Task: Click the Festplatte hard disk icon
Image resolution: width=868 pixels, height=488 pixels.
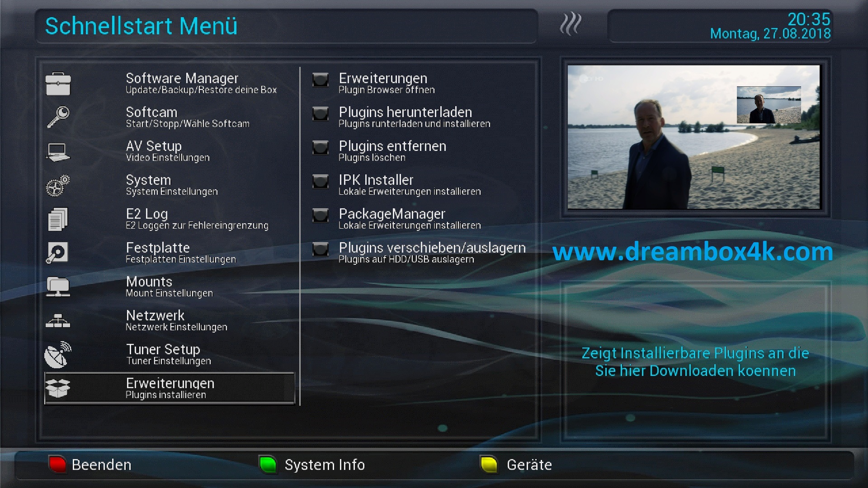Action: click(58, 253)
